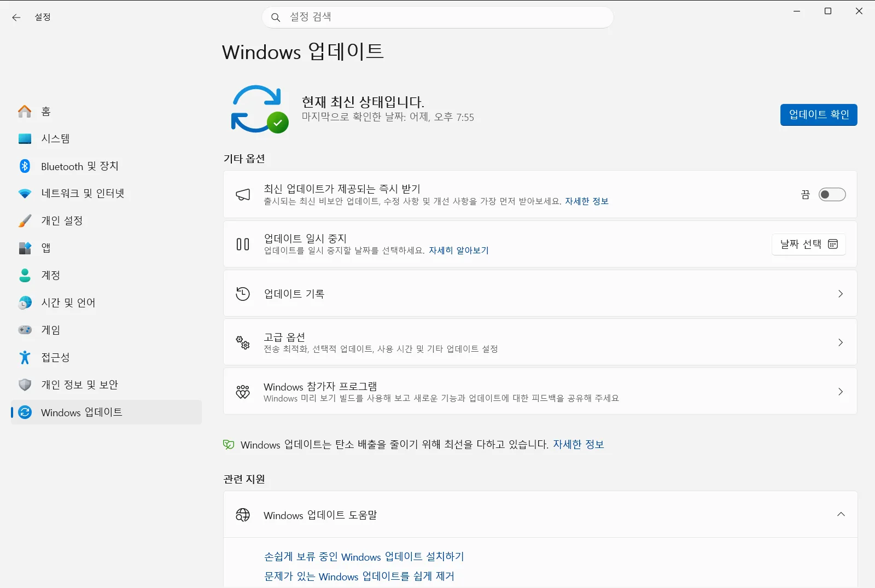Collapse the Windows 업데이트 도움말 section
Screen dimensions: 875x588
click(841, 514)
